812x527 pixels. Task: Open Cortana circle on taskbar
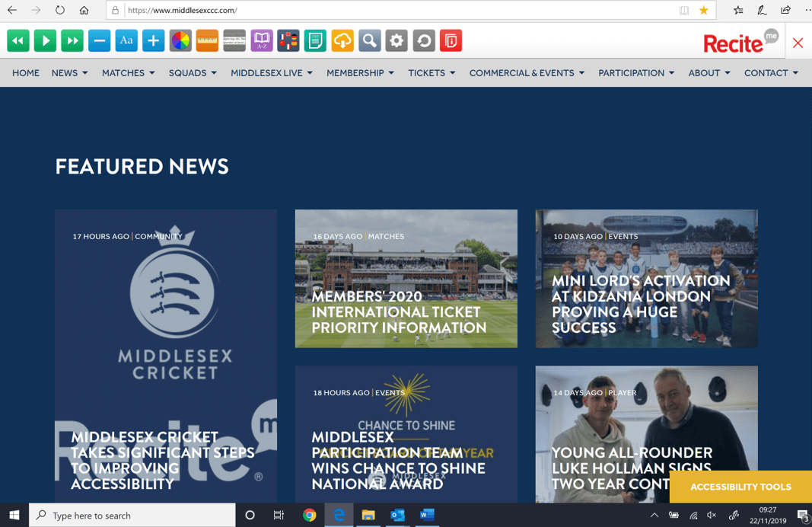(250, 515)
